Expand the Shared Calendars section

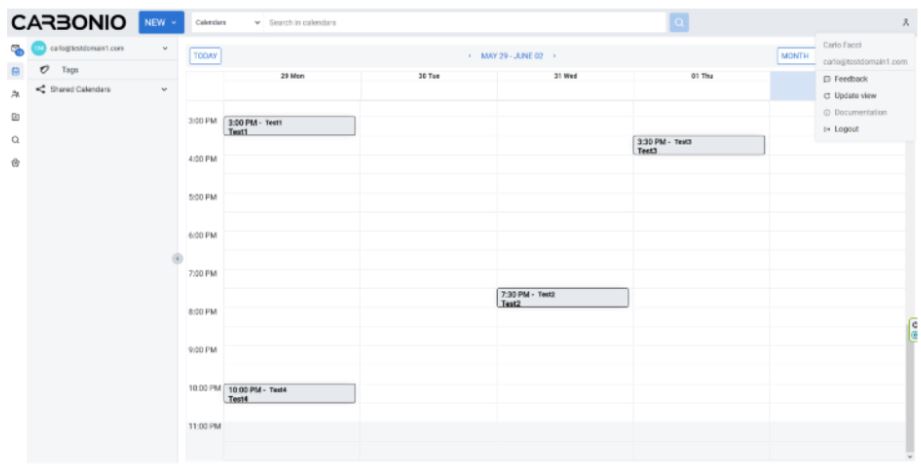click(x=164, y=90)
